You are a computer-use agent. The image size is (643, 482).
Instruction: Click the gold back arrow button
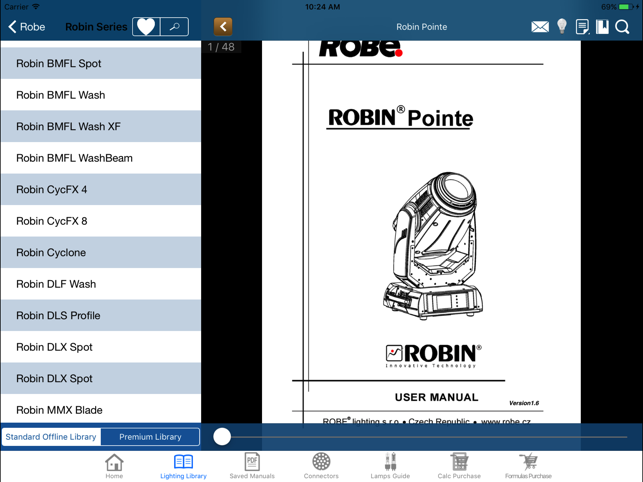(223, 27)
